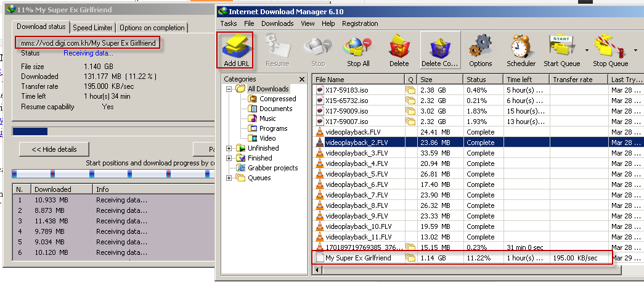Select All Downloads in Categories tree
Screen dimensions: 644x282
pyautogui.click(x=268, y=89)
